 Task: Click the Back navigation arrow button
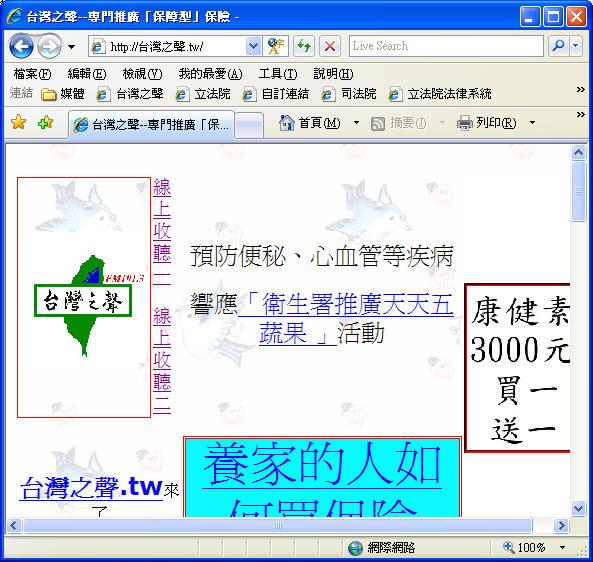pyautogui.click(x=21, y=47)
